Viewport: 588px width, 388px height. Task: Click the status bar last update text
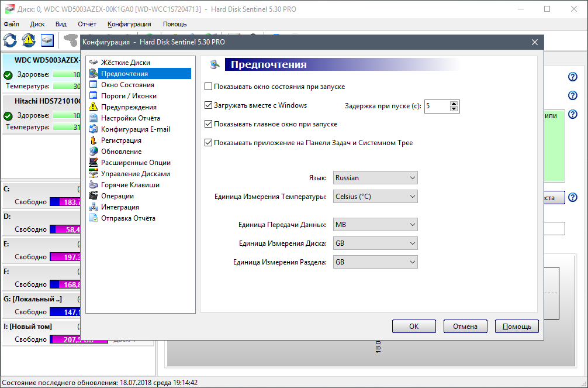click(100, 383)
